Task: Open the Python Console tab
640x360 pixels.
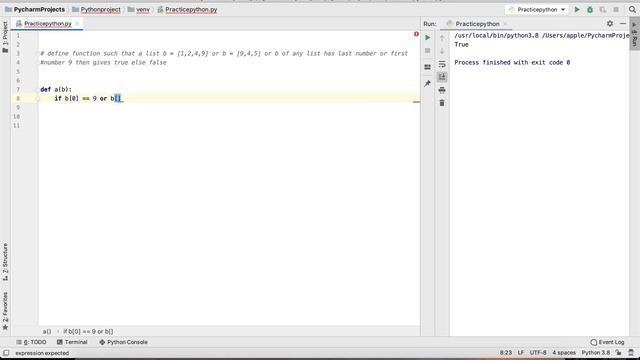Action: click(123, 342)
